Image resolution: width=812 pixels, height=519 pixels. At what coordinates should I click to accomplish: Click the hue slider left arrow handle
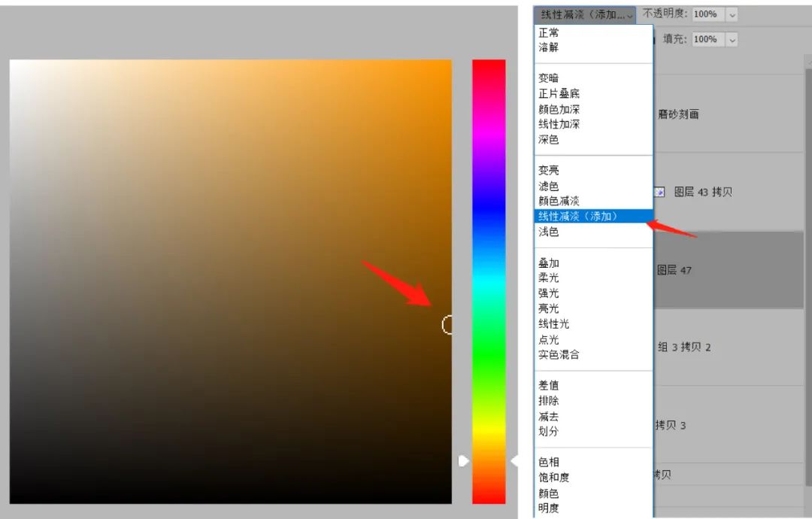click(x=463, y=460)
